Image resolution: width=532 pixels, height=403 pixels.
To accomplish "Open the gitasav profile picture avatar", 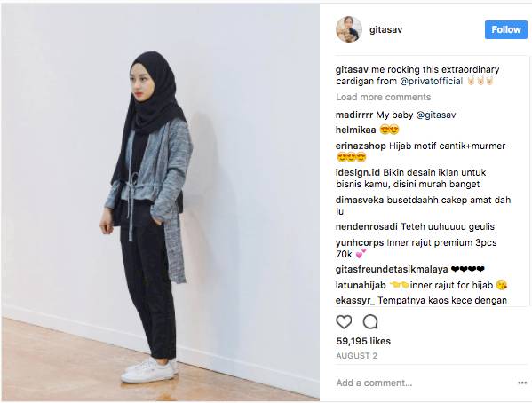I will click(349, 29).
